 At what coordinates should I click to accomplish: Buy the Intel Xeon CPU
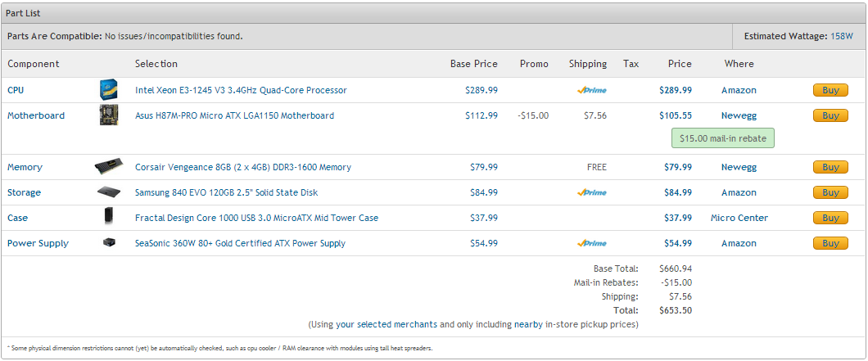click(830, 90)
